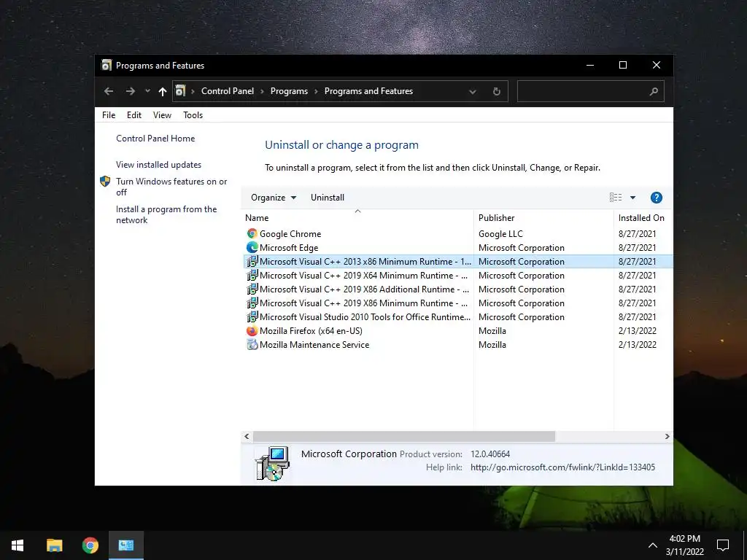This screenshot has width=747, height=560.
Task: Click the Microsoft Edge program icon in list
Action: pyautogui.click(x=252, y=247)
